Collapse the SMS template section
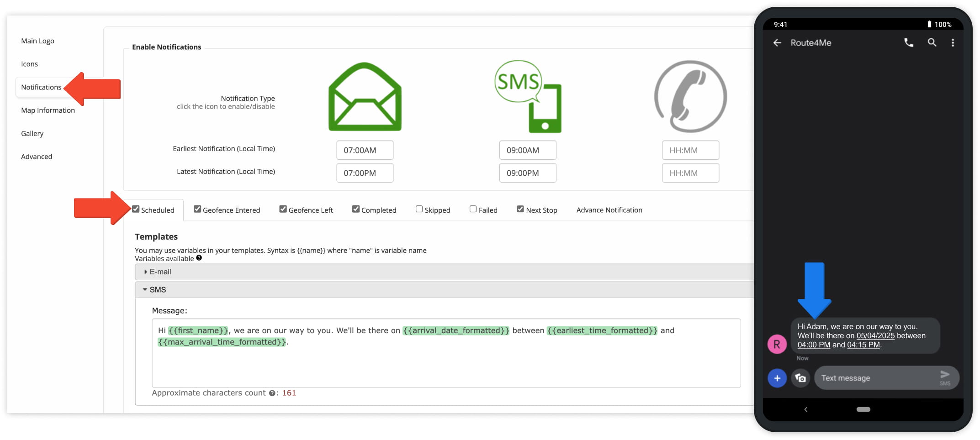 pyautogui.click(x=444, y=290)
